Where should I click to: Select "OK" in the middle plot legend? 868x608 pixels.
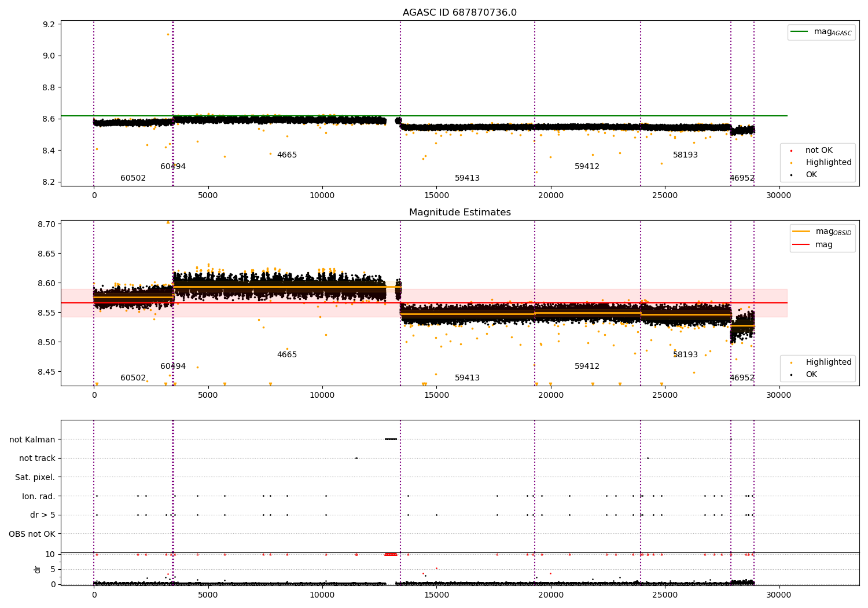pyautogui.click(x=811, y=374)
